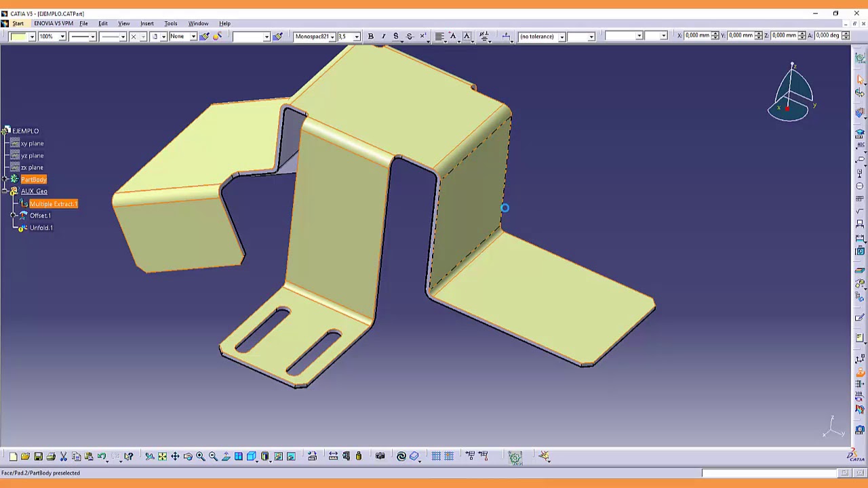Open the View menu
Viewport: 868px width, 488px height.
[124, 24]
